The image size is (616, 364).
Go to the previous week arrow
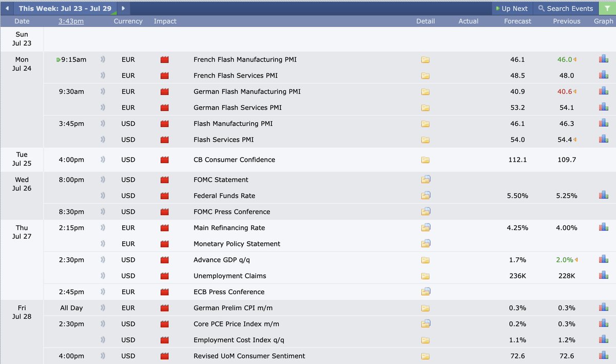click(x=7, y=8)
